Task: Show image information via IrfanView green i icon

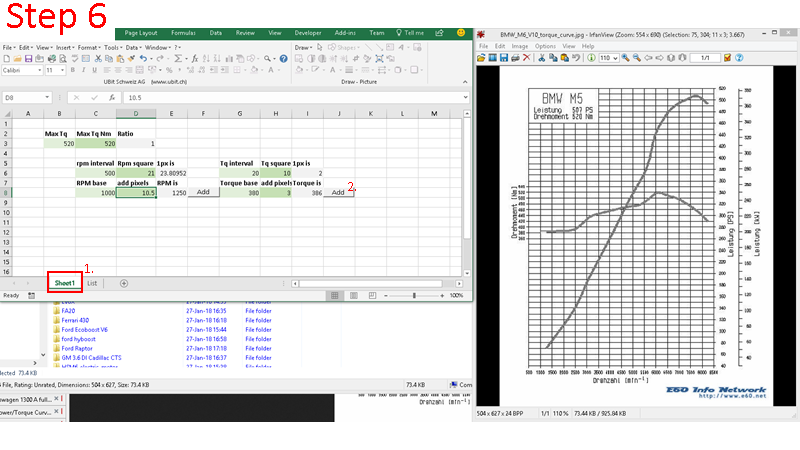Action: (591, 58)
